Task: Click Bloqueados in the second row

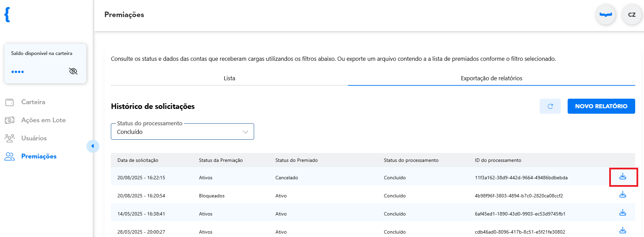Action: (x=212, y=196)
